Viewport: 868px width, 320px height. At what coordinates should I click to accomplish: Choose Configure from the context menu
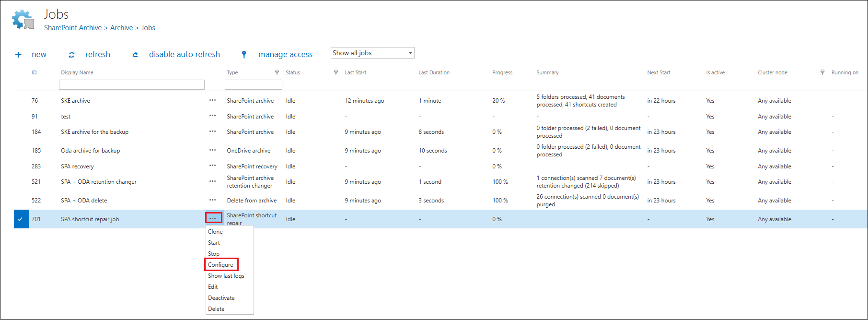click(220, 265)
